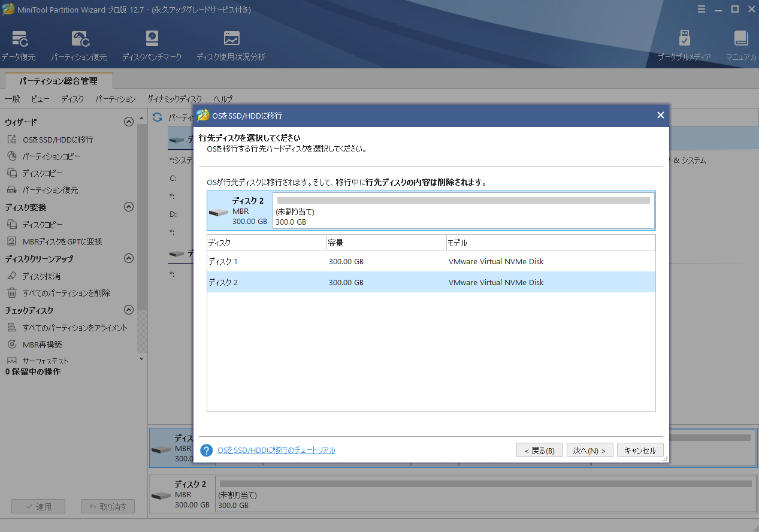This screenshot has width=759, height=532.
Task: Click the 容量 column header
Action: (386, 243)
